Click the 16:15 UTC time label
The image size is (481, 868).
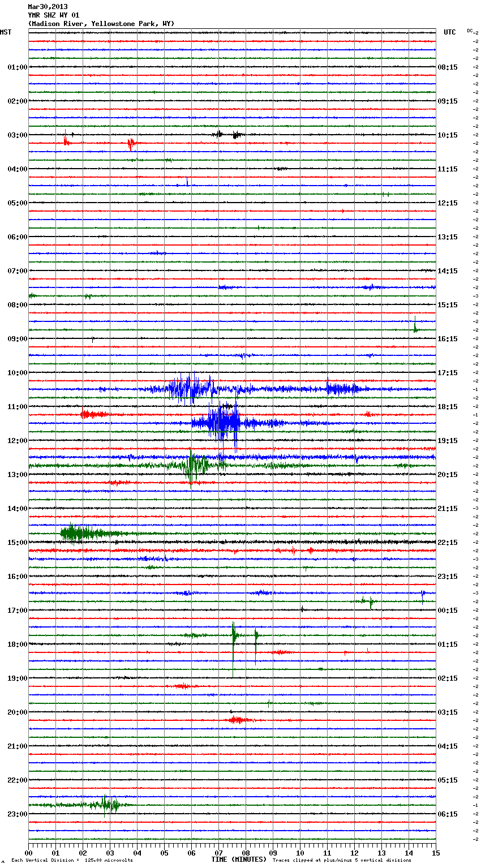point(448,339)
